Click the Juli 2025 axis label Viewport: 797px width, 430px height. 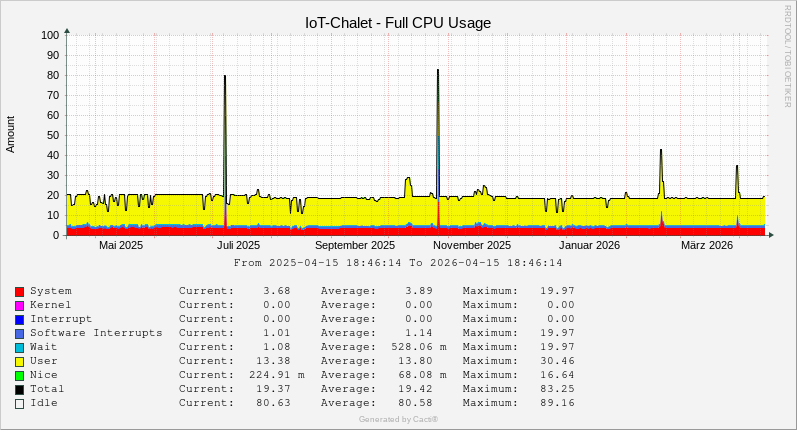238,245
